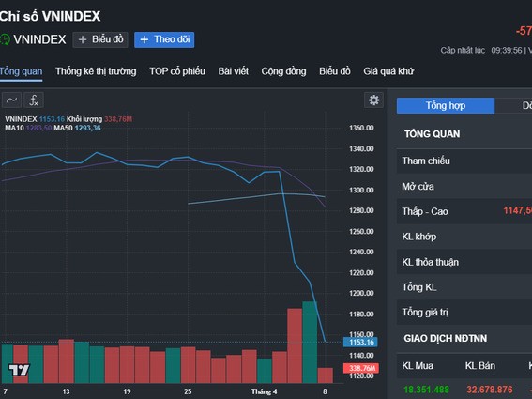Open the Thống kê thị trường tab
This screenshot has height=399, width=532.
96,71
